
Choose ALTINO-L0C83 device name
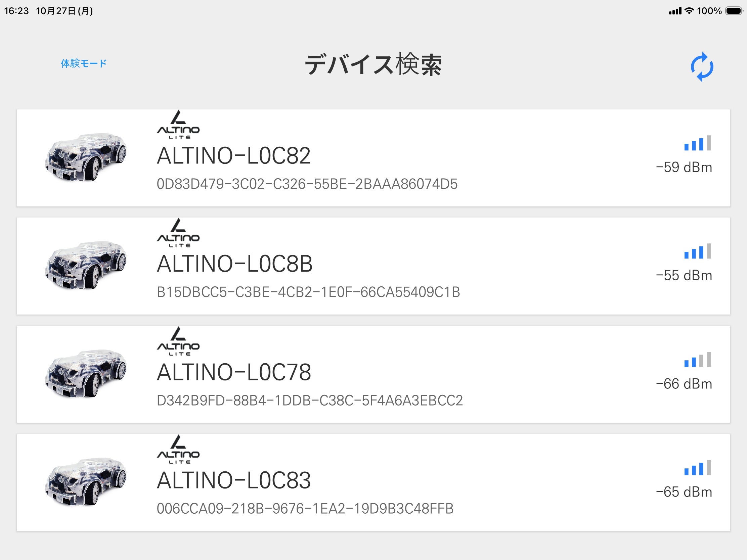pos(234,480)
